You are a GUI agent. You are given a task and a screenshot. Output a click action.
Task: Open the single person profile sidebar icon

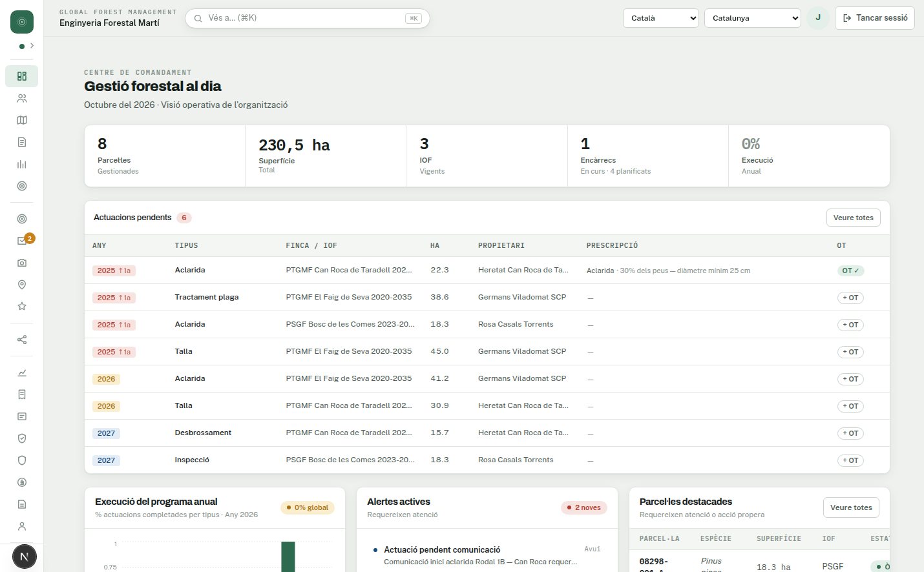point(22,526)
